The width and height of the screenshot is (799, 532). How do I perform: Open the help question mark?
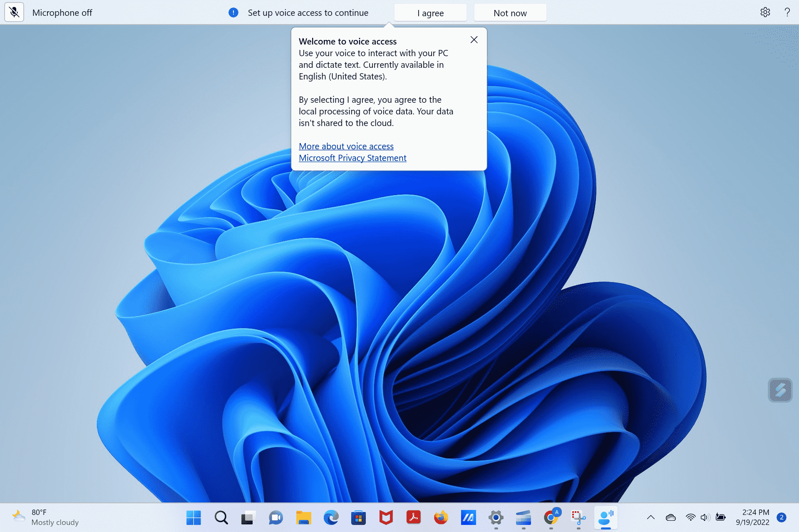click(787, 12)
